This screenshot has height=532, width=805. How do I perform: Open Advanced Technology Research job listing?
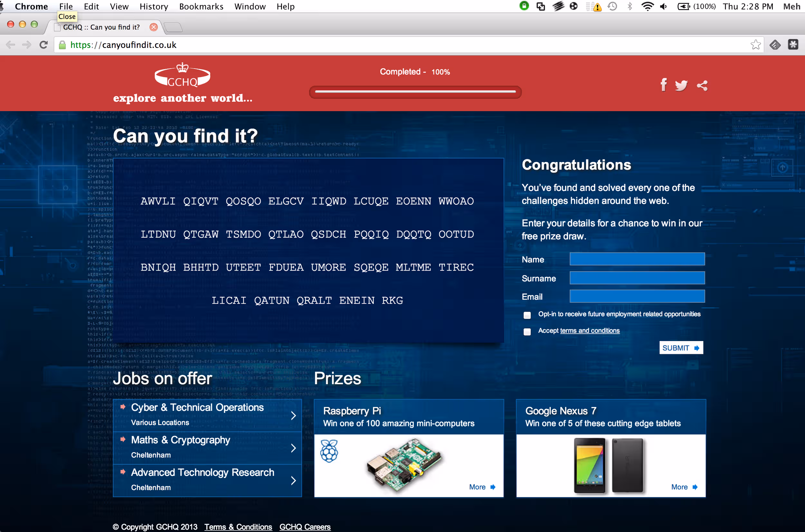coord(207,480)
